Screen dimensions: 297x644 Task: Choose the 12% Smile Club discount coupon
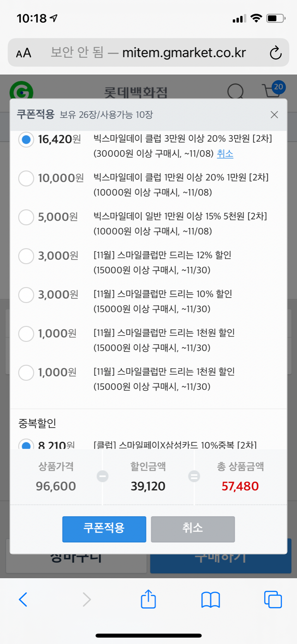[26, 256]
